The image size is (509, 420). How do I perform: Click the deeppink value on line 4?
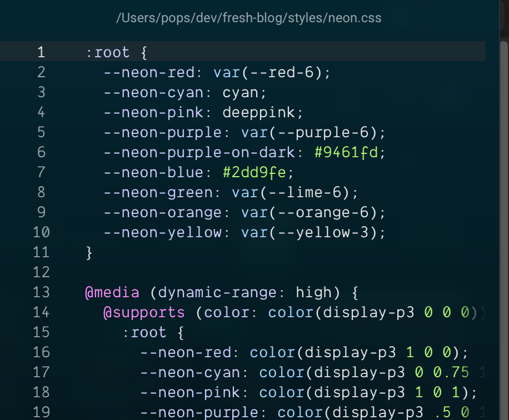(262, 112)
